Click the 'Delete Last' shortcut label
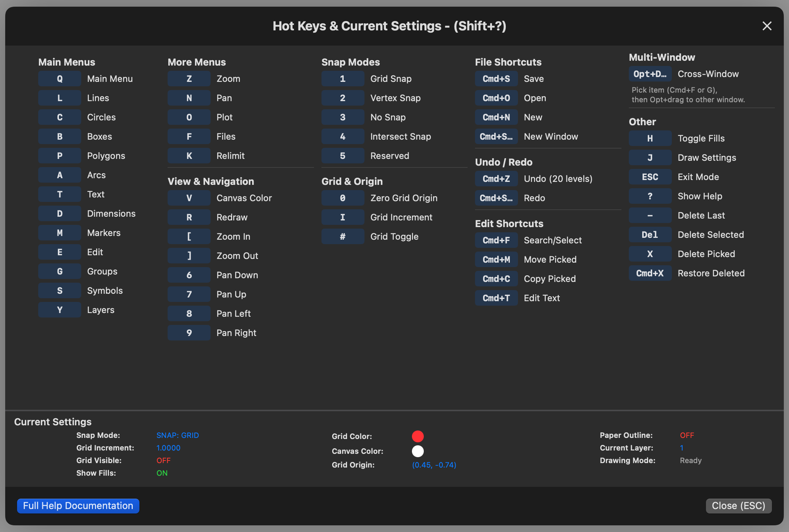The image size is (789, 532). [701, 215]
